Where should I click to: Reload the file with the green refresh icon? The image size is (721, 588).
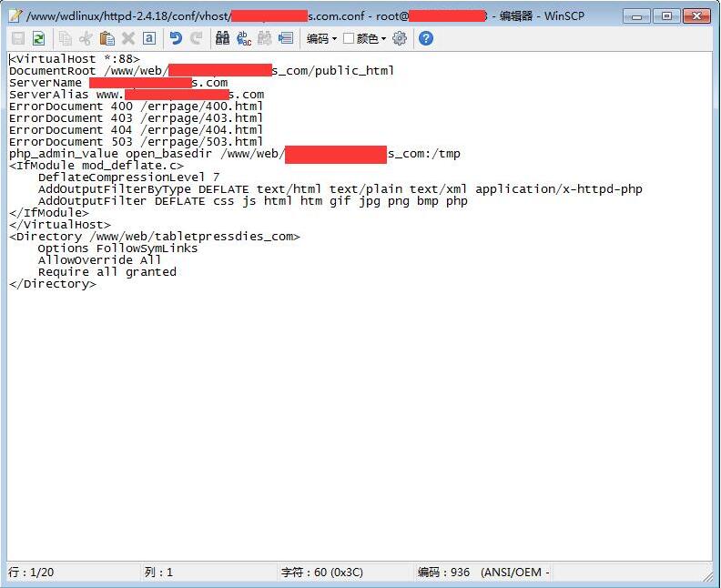[x=39, y=38]
